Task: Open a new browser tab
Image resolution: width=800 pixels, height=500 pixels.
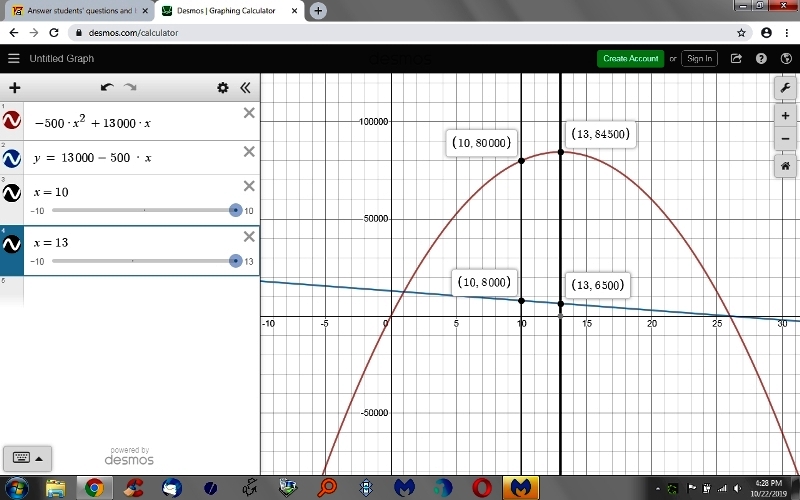Action: tap(318, 11)
